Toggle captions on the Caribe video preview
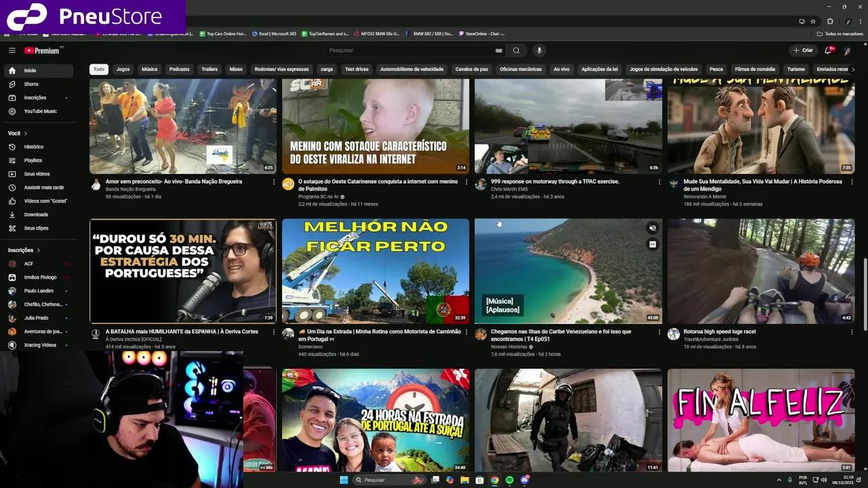The height and width of the screenshot is (488, 868). point(652,244)
